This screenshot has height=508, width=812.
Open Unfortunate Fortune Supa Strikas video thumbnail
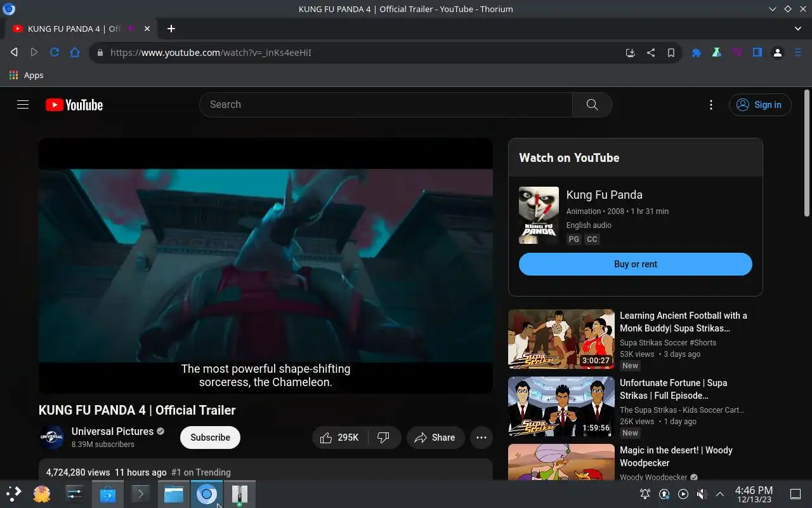pyautogui.click(x=561, y=406)
